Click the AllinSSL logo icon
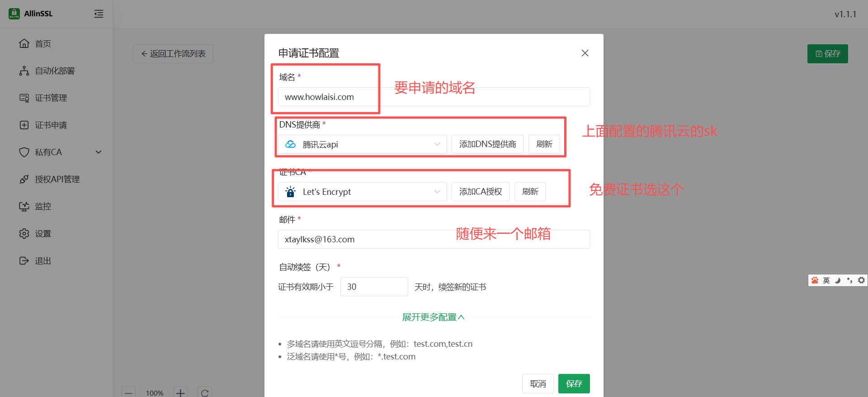 pyautogui.click(x=14, y=14)
